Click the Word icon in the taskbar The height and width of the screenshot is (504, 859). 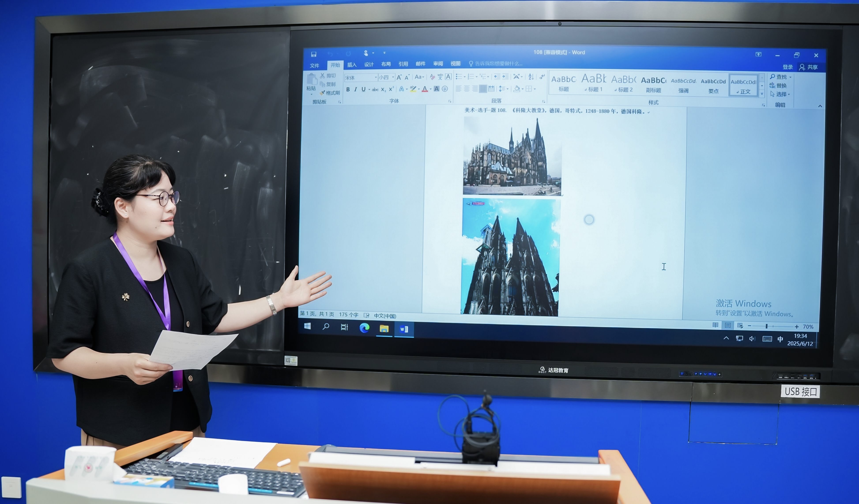[x=404, y=329]
